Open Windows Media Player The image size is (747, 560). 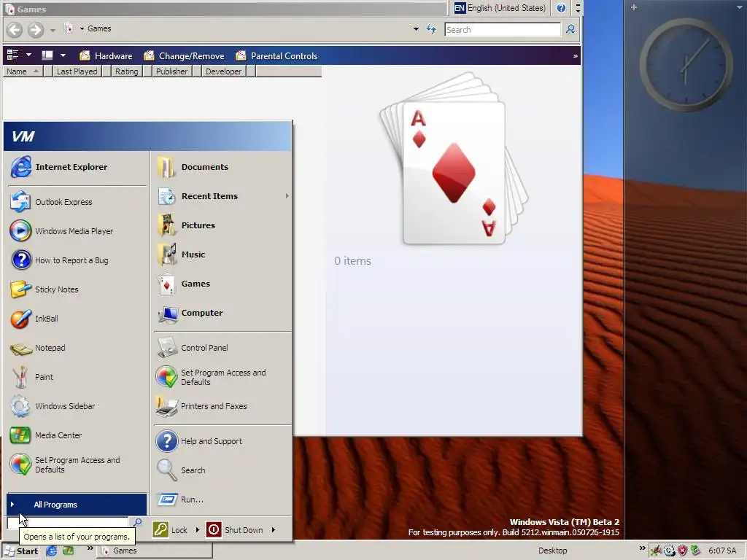[76, 231]
